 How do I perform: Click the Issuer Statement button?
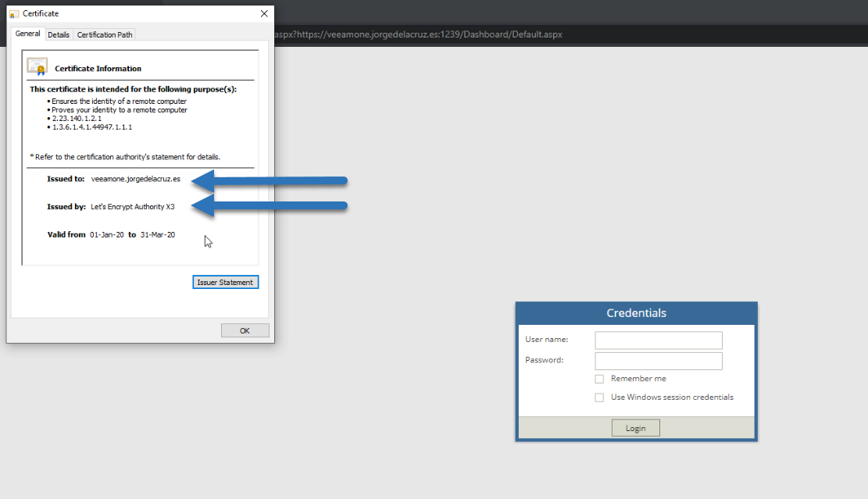[225, 282]
